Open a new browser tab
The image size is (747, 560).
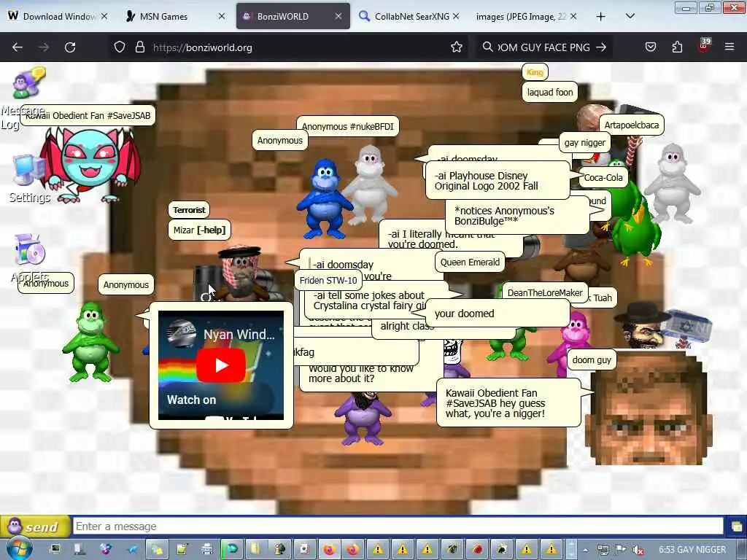pyautogui.click(x=601, y=17)
